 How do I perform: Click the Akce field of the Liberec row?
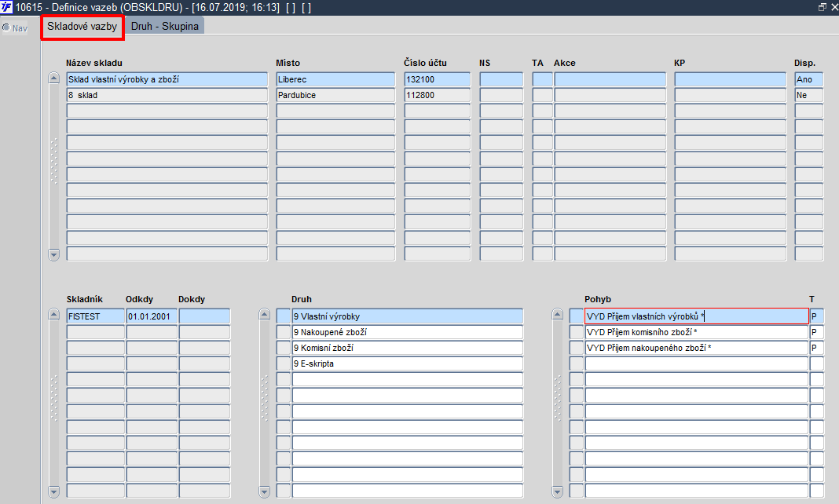610,79
